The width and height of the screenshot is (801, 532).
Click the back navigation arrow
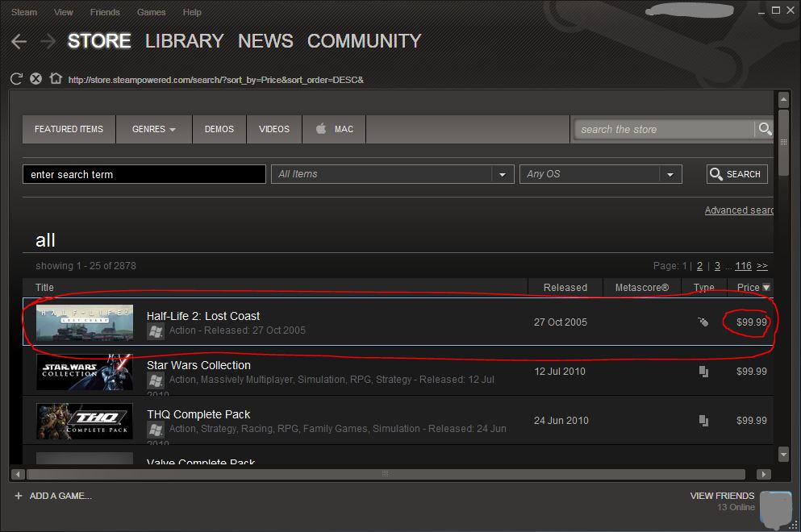click(19, 41)
